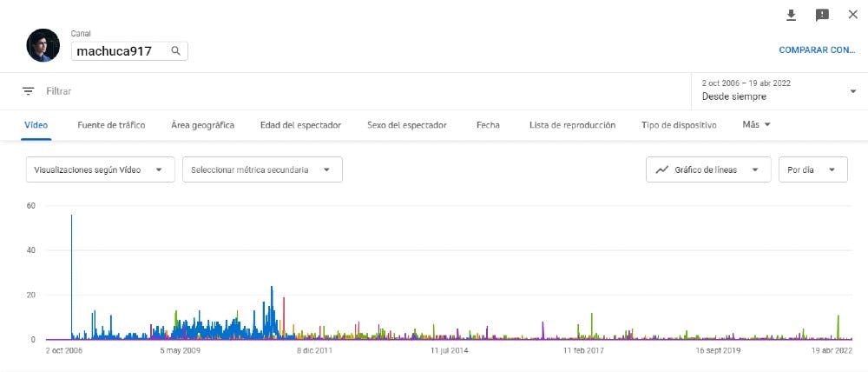This screenshot has height=372, width=868.
Task: Open the send feedback icon
Action: [822, 15]
